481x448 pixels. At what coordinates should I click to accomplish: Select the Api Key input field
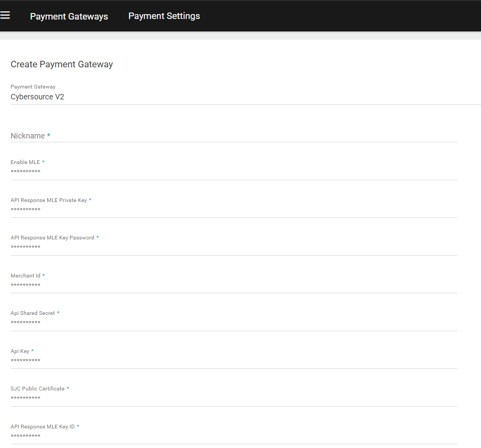tap(234, 361)
